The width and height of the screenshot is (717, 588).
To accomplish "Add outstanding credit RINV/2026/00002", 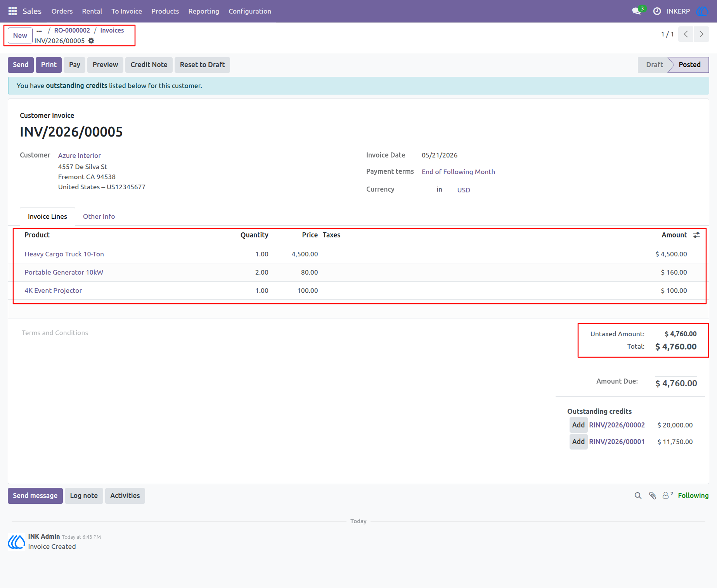I will [x=578, y=425].
